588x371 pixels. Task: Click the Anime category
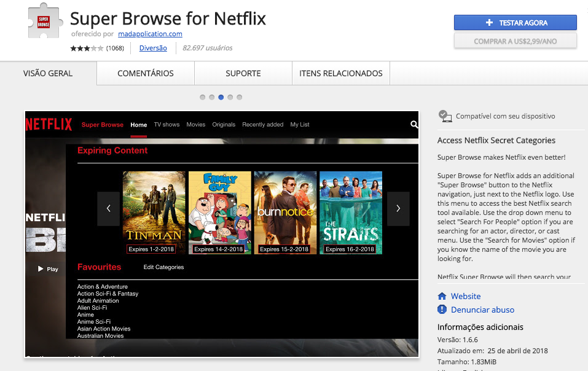click(85, 314)
